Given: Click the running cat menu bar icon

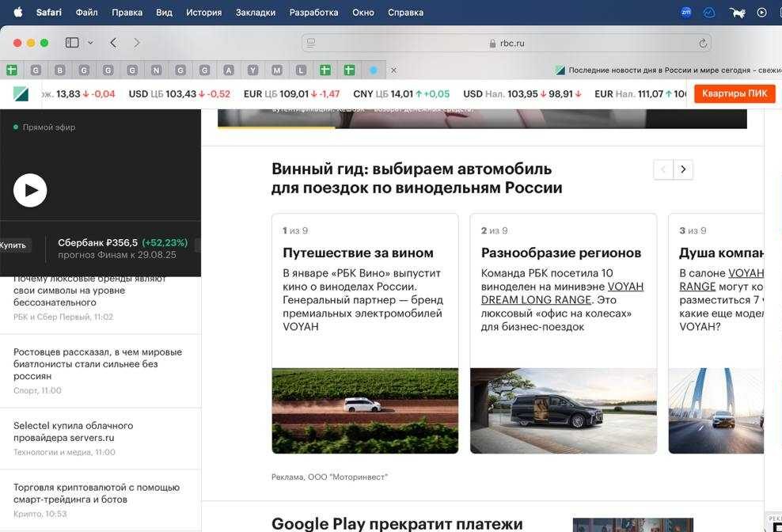Looking at the screenshot, I should click(737, 13).
